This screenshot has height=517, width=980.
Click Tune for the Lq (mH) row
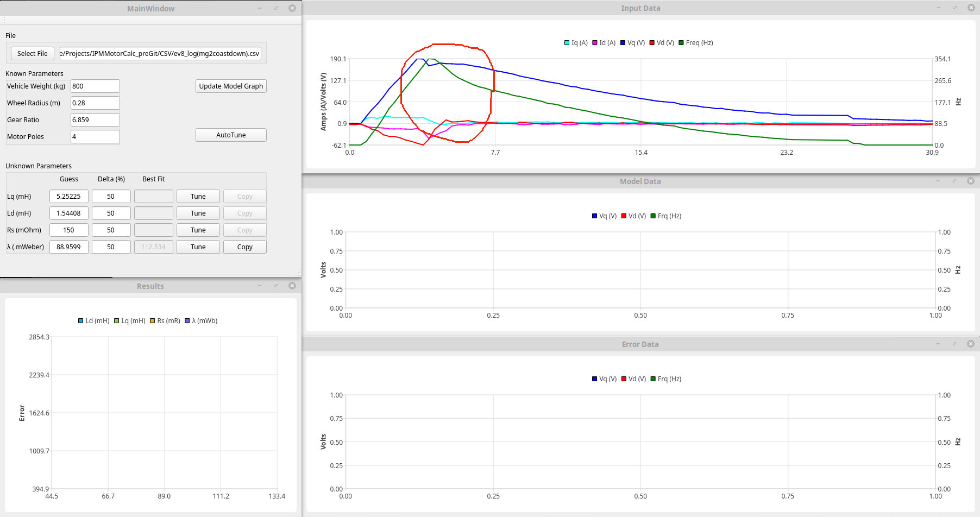[198, 197]
